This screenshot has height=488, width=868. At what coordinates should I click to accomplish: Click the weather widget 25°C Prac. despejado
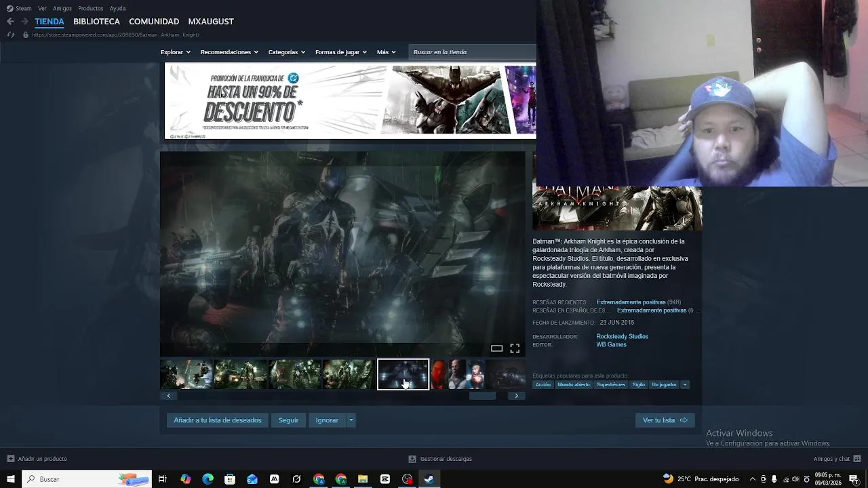(x=701, y=479)
